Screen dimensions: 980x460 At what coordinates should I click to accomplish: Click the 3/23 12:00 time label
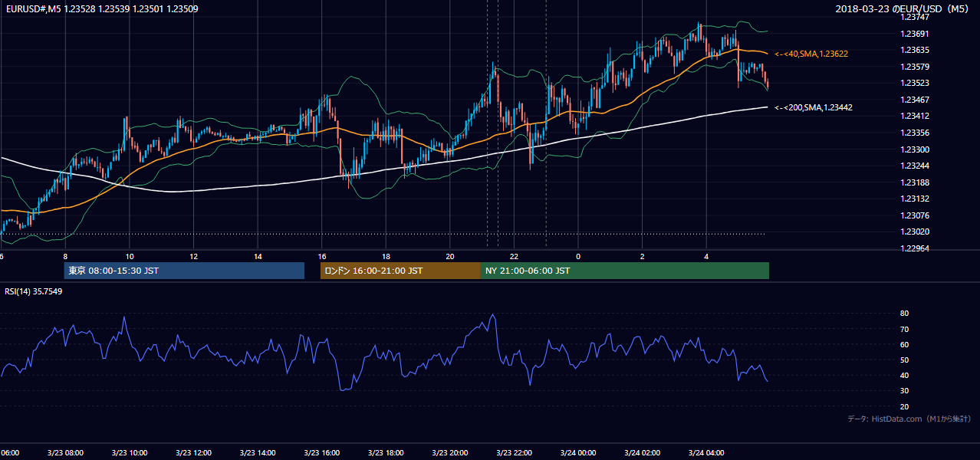pyautogui.click(x=193, y=452)
